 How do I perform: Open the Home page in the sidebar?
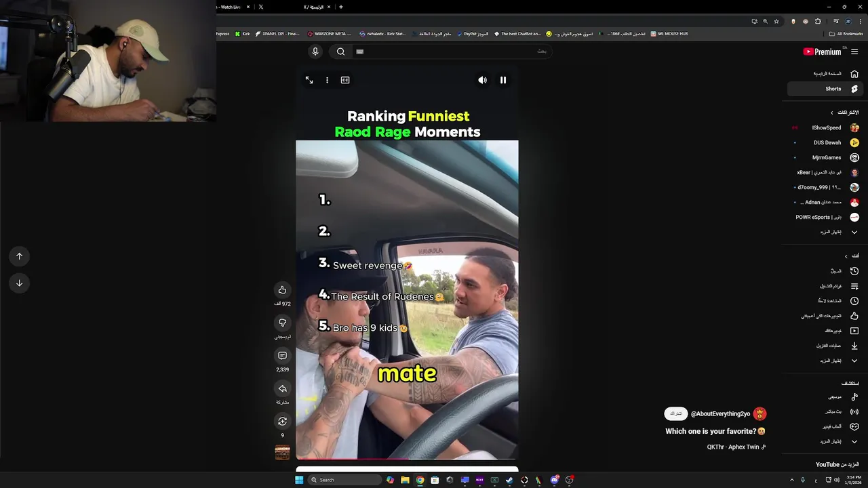click(825, 74)
